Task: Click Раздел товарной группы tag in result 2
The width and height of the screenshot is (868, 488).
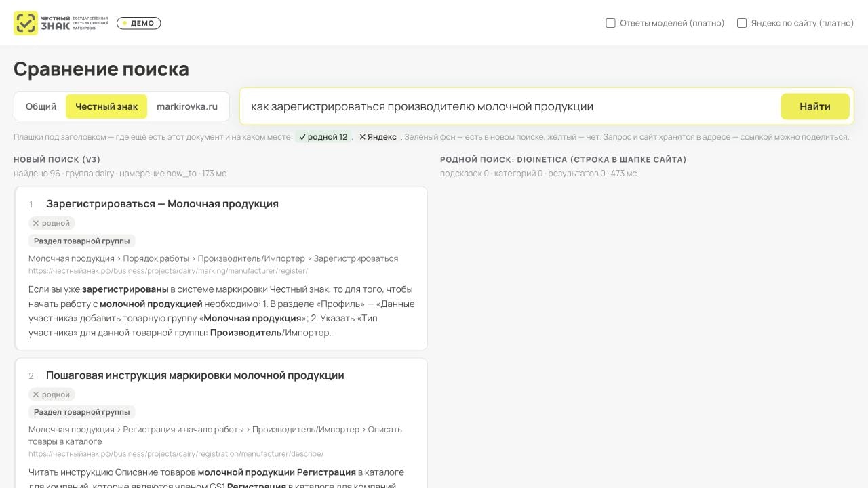Action: (82, 412)
